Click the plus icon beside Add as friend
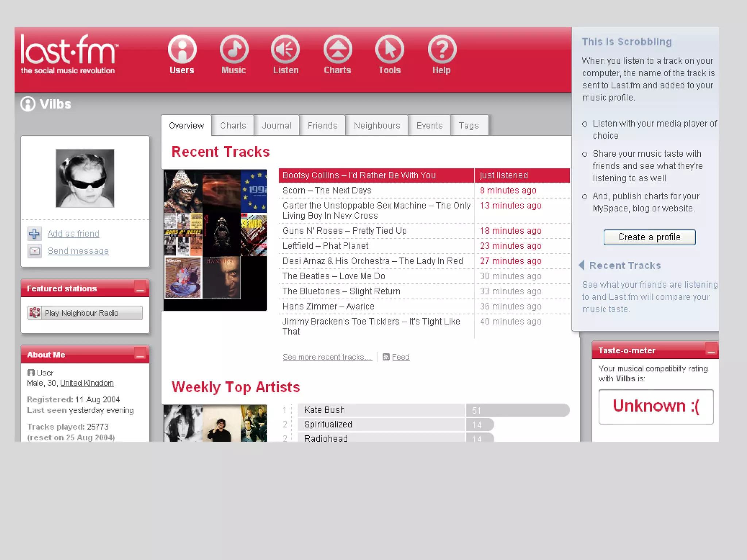The width and height of the screenshot is (747, 560). [x=34, y=233]
